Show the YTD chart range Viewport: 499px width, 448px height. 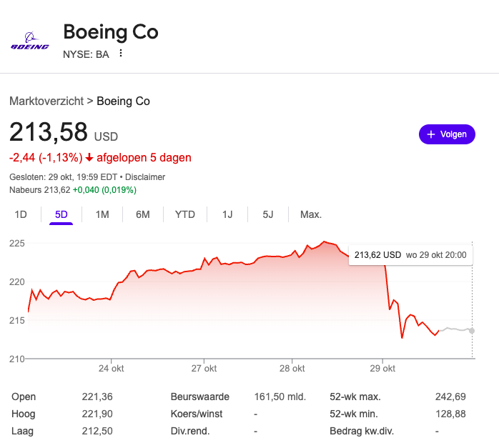pyautogui.click(x=185, y=214)
